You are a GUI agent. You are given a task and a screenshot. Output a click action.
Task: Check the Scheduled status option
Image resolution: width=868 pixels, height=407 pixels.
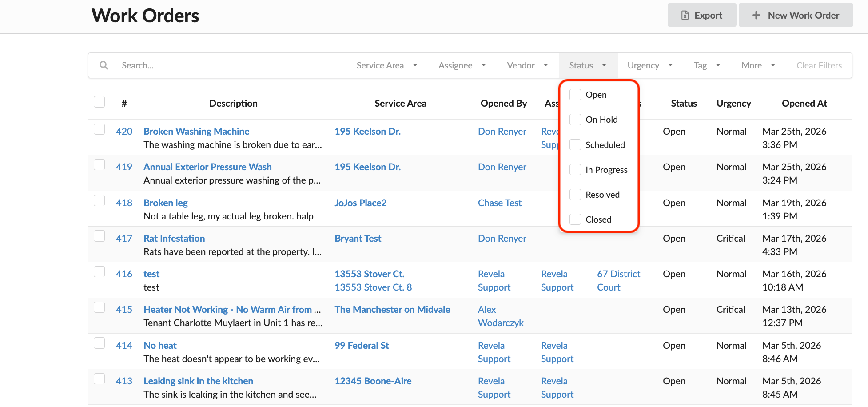tap(575, 145)
